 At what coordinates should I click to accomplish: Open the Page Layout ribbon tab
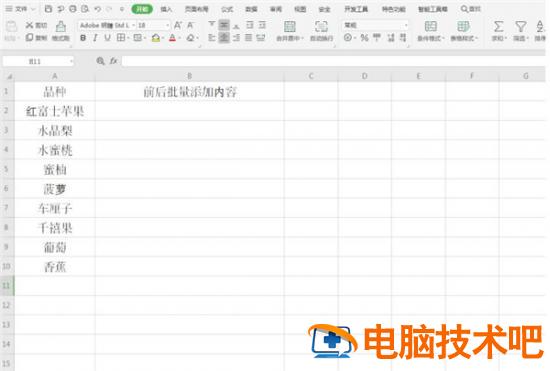click(196, 9)
